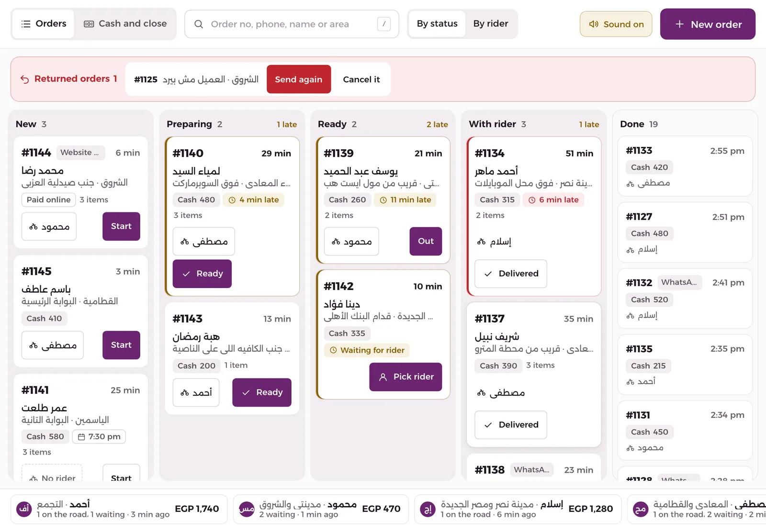Change rider مصطفى on order #1140
The image size is (766, 532).
[x=204, y=242]
